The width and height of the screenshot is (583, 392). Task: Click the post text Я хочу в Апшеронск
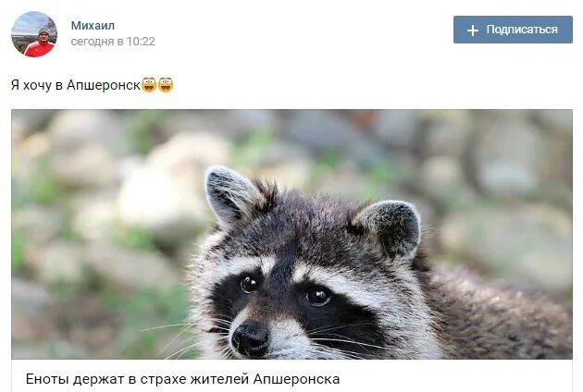click(76, 85)
